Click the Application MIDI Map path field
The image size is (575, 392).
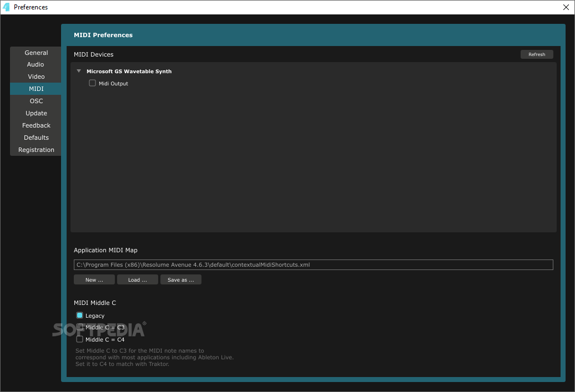coord(313,264)
